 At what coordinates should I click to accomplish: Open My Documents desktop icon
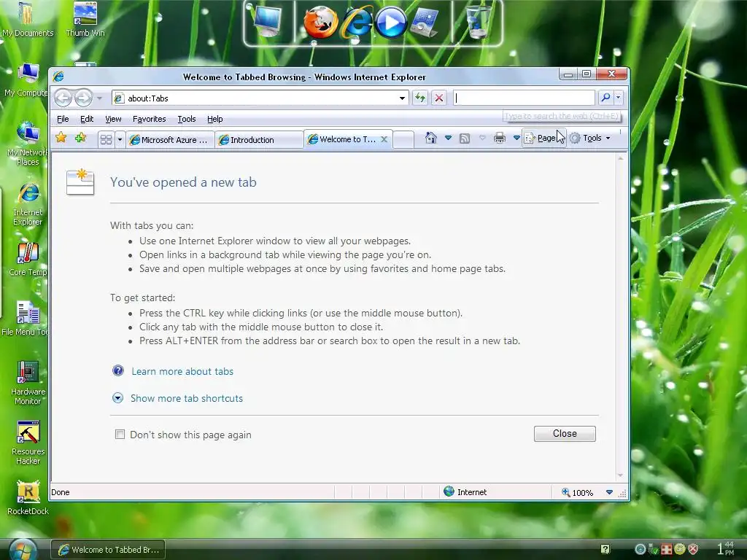point(27,19)
